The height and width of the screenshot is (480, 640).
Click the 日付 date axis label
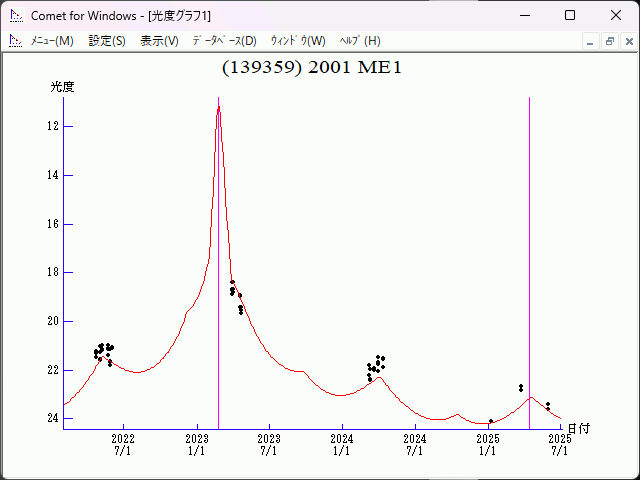[579, 428]
